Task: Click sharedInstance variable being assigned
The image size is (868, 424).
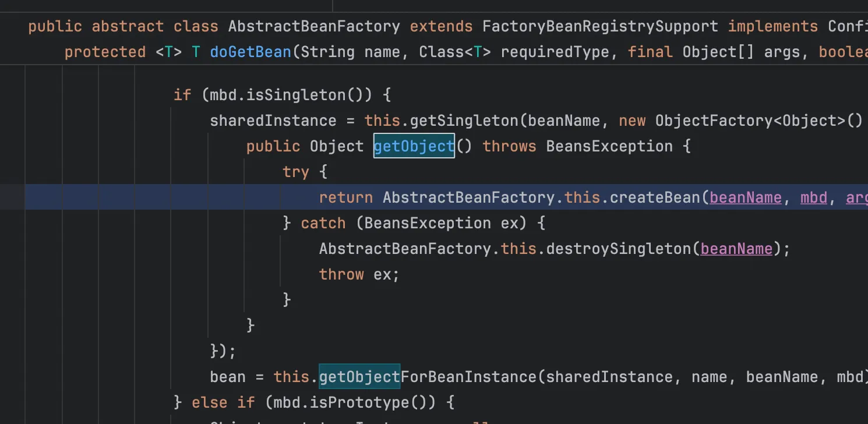Action: [x=273, y=121]
